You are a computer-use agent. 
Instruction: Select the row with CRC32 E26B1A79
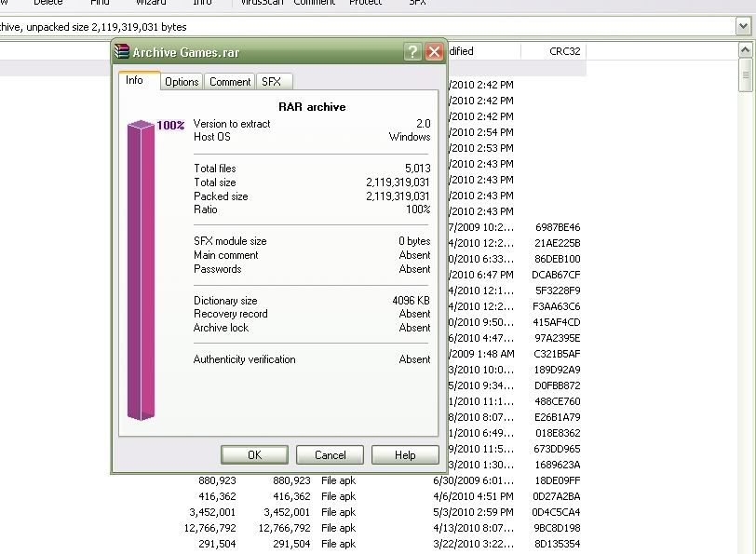[x=517, y=417]
